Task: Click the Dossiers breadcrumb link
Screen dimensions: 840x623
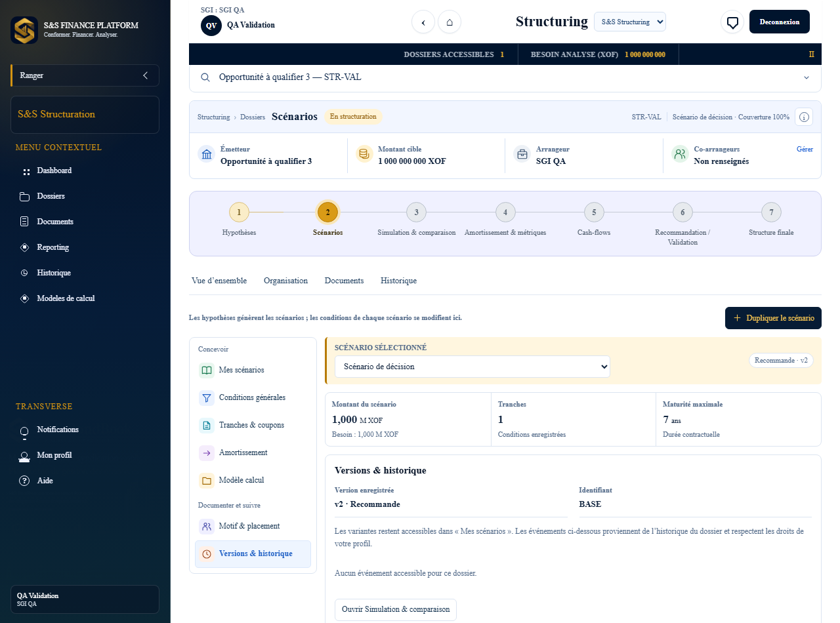Action: tap(253, 117)
